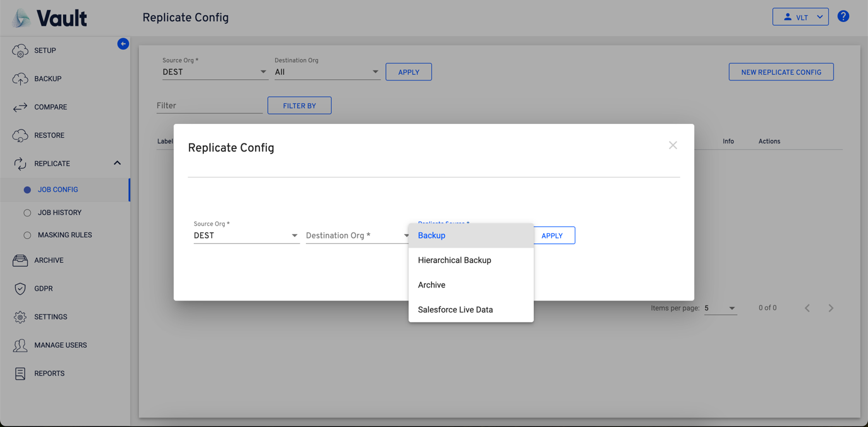This screenshot has height=427, width=868.
Task: Click the Compare arrows icon
Action: 20,108
